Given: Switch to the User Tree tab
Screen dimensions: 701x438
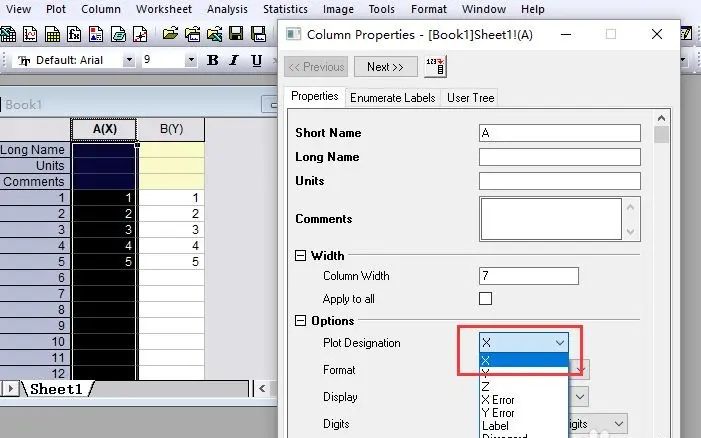Looking at the screenshot, I should (470, 97).
